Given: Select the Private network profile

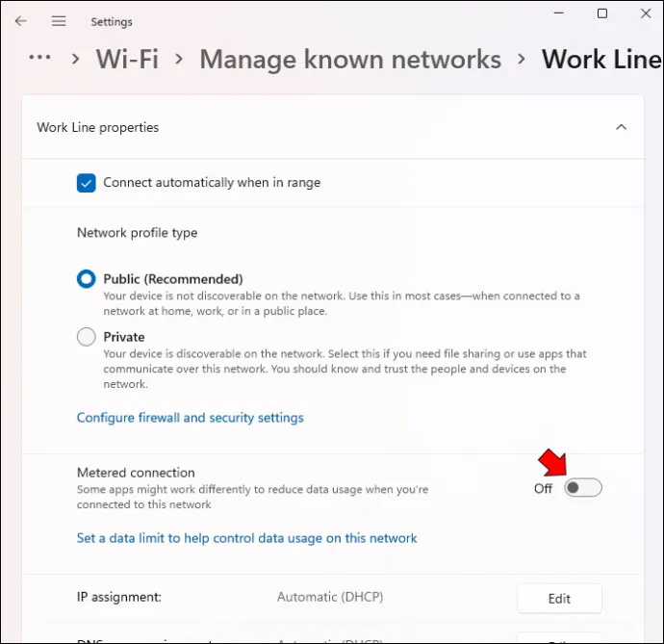Looking at the screenshot, I should click(x=86, y=337).
